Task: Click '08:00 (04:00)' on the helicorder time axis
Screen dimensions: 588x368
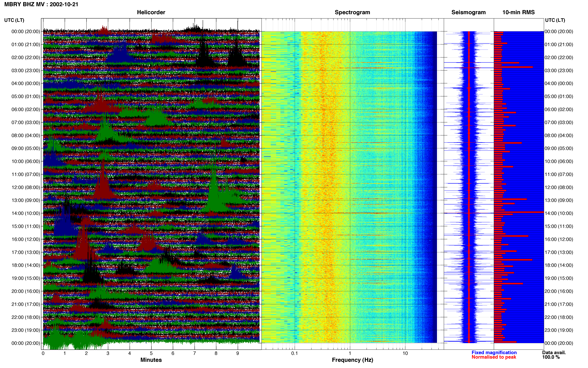Action: click(x=26, y=135)
